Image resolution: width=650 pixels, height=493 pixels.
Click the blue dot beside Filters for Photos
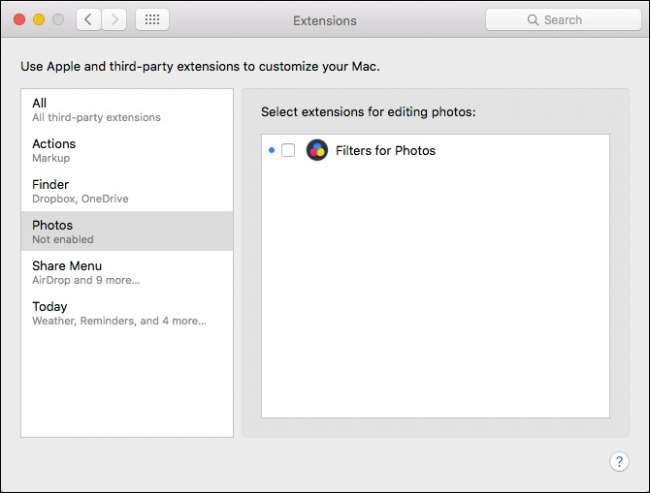pos(272,151)
